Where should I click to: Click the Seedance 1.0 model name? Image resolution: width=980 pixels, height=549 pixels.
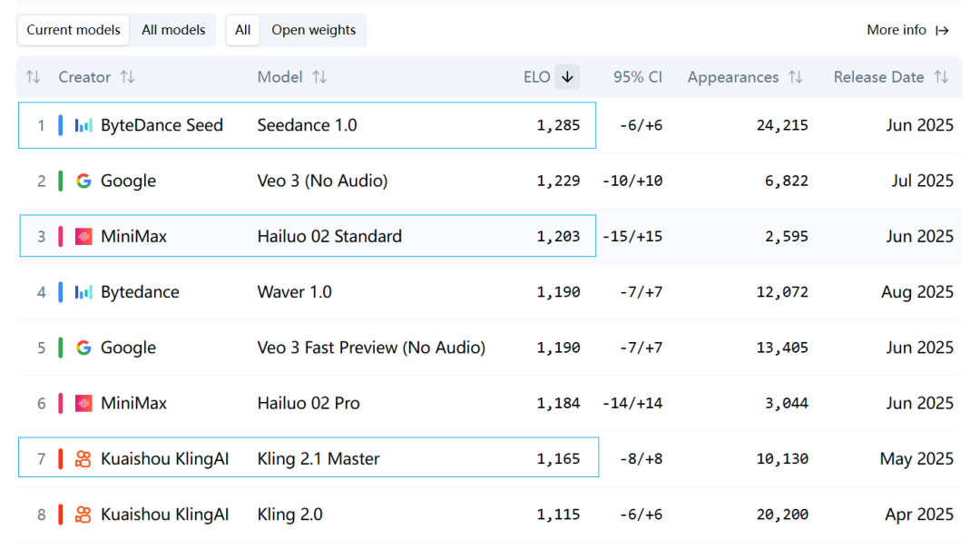(x=307, y=125)
